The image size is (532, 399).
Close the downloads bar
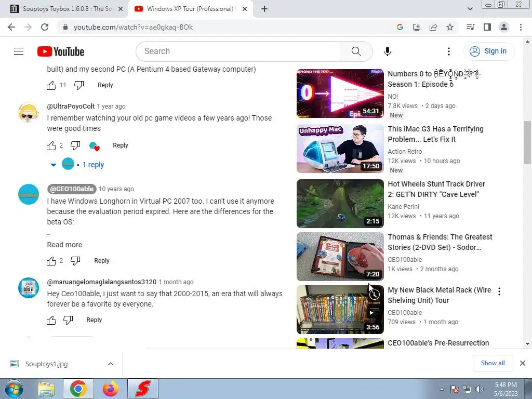(x=523, y=363)
